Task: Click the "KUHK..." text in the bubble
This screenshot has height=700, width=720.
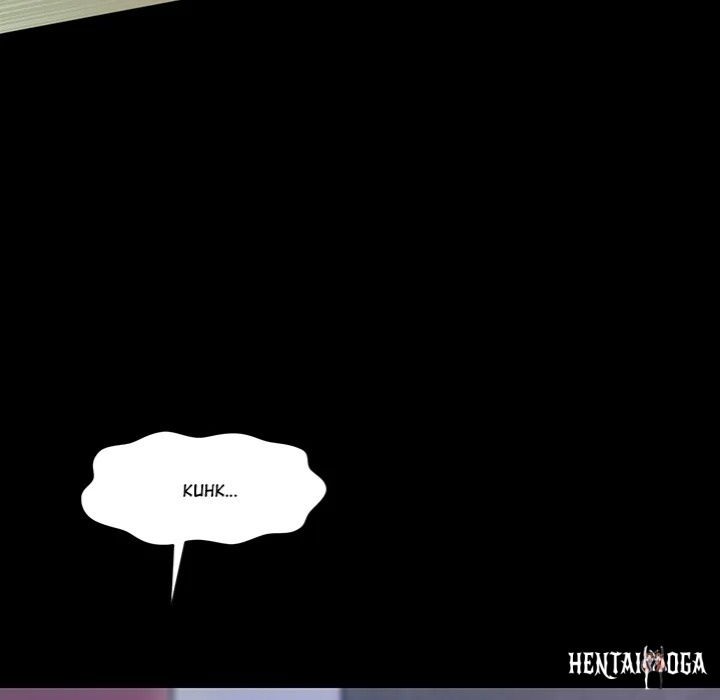Action: tap(210, 491)
